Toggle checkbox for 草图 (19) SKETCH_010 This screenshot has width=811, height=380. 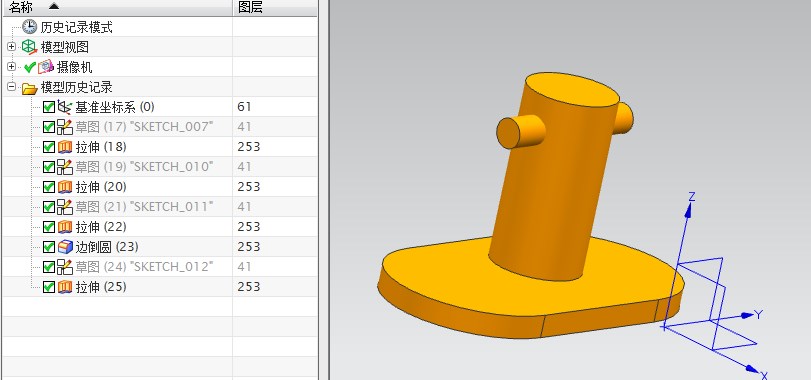pos(49,167)
